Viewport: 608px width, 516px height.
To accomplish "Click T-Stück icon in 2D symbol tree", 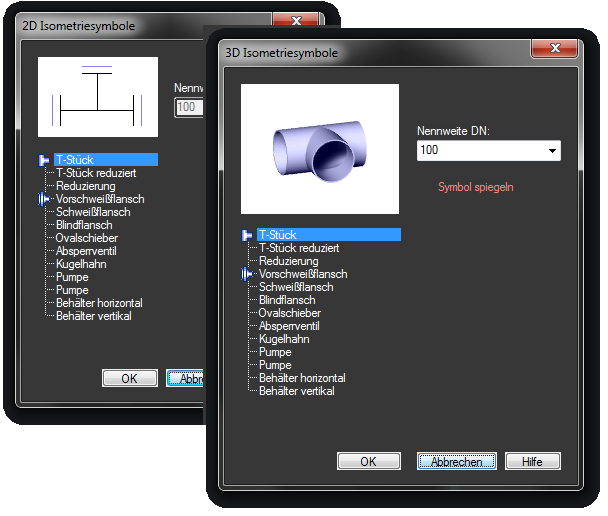I will pyautogui.click(x=44, y=160).
